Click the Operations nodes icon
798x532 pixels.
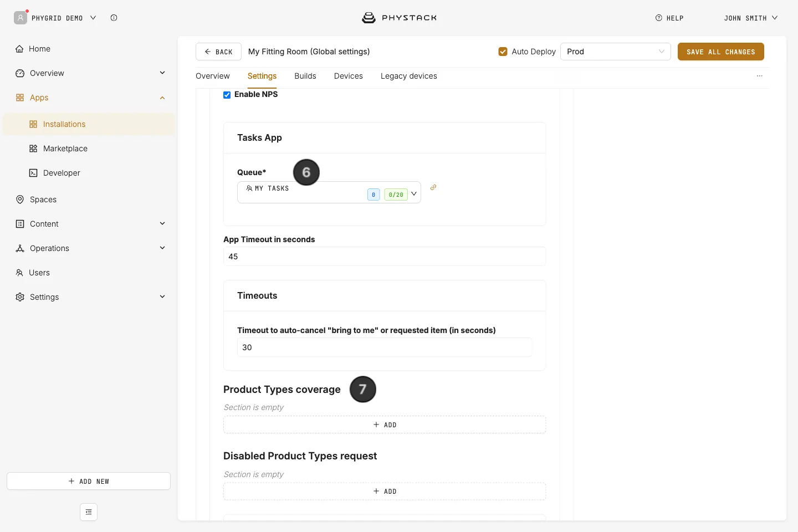pos(20,248)
